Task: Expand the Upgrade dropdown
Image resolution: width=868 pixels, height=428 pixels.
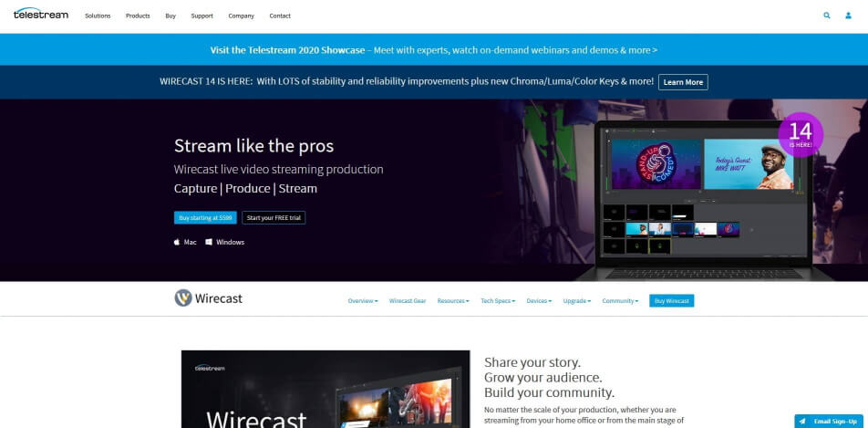Action: click(x=577, y=301)
